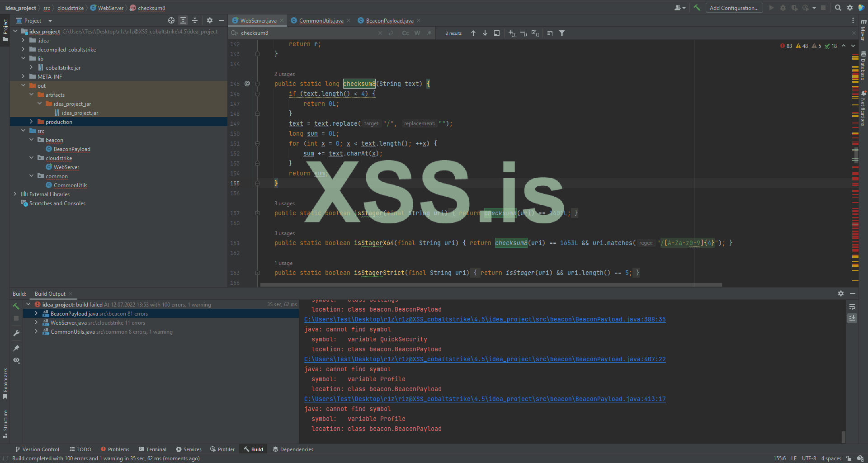Go to next search occurrence arrow
Screen dimensions: 868x463
(x=485, y=33)
